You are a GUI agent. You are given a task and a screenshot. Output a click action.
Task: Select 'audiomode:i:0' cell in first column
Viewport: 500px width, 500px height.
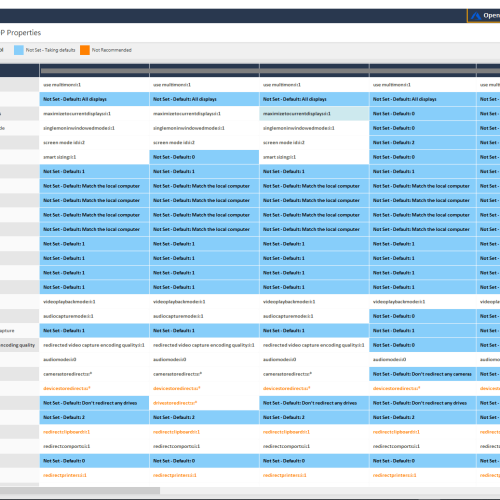click(94, 359)
